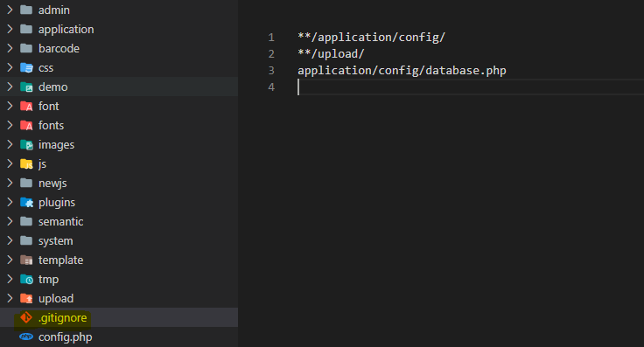This screenshot has height=347, width=644.
Task: Click line number 1 in the gutter
Action: (271, 38)
